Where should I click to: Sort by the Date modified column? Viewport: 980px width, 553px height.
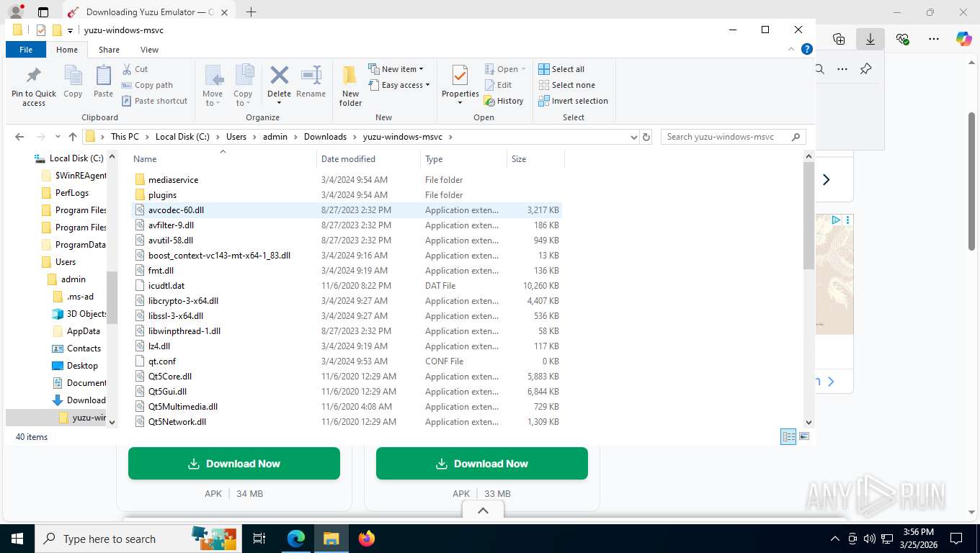point(368,159)
